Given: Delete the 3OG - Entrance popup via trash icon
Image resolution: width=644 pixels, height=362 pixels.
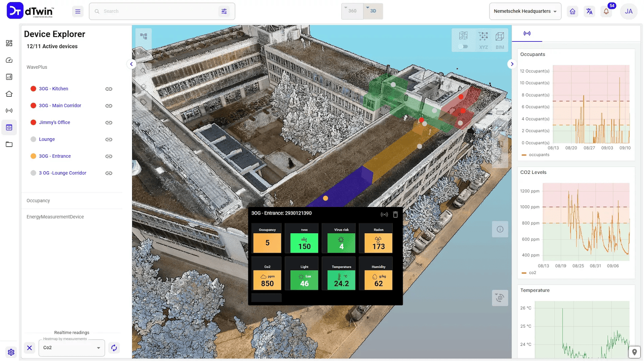Looking at the screenshot, I should 395,214.
